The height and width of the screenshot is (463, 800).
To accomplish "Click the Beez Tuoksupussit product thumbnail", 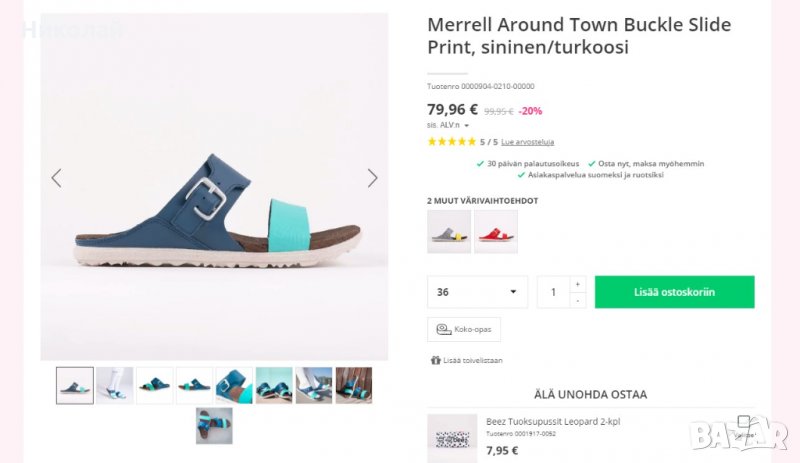I will pos(452,438).
